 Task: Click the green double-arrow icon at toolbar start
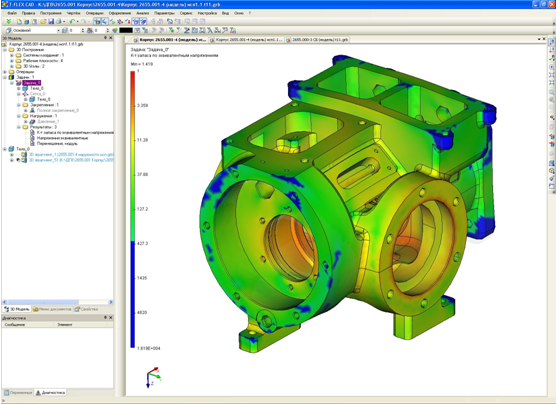tap(9, 22)
